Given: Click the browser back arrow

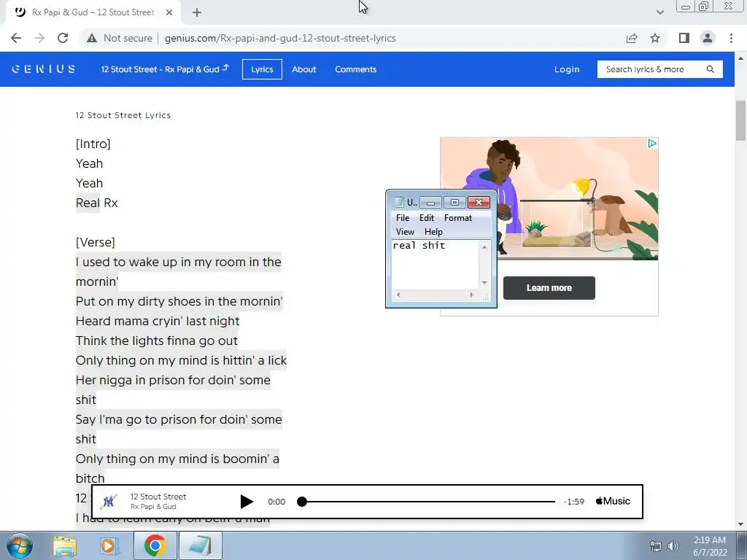Looking at the screenshot, I should [x=16, y=38].
